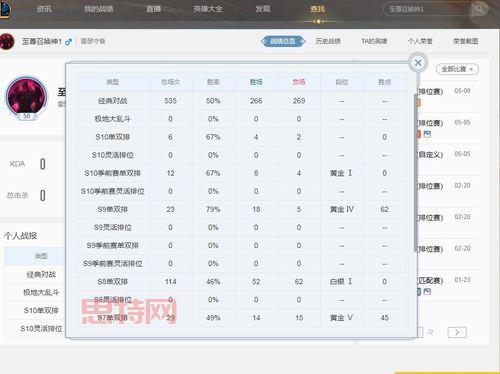
Task: Click 经典对战 in the background 个人战报 list
Action: [41, 274]
